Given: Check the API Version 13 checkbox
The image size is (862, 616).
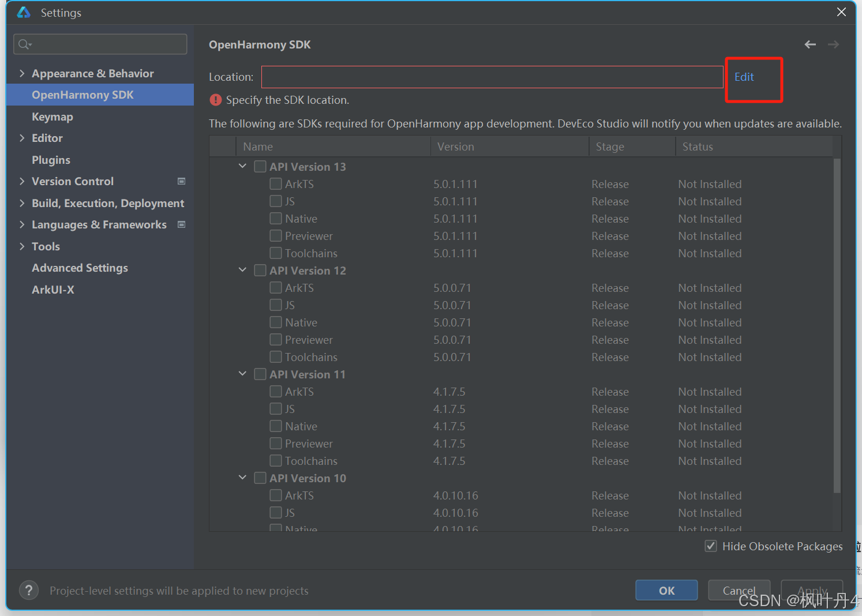Looking at the screenshot, I should pyautogui.click(x=260, y=167).
